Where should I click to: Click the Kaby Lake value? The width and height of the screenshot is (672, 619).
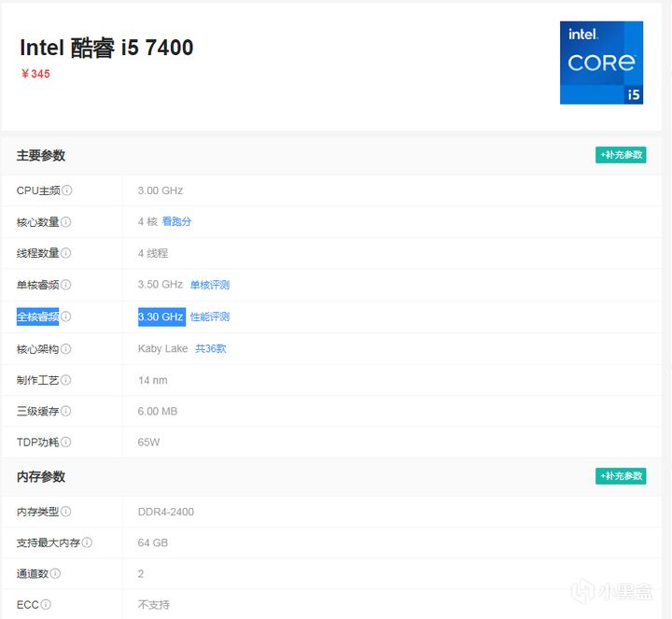(162, 348)
